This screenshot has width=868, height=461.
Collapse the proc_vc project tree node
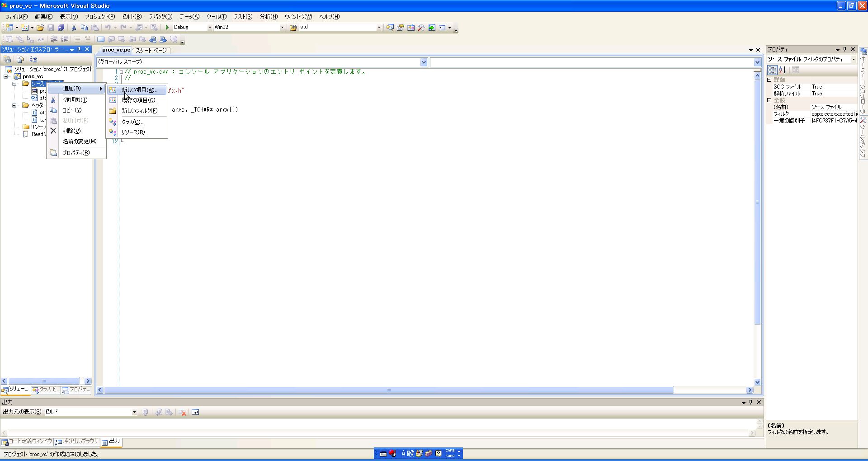coord(6,76)
